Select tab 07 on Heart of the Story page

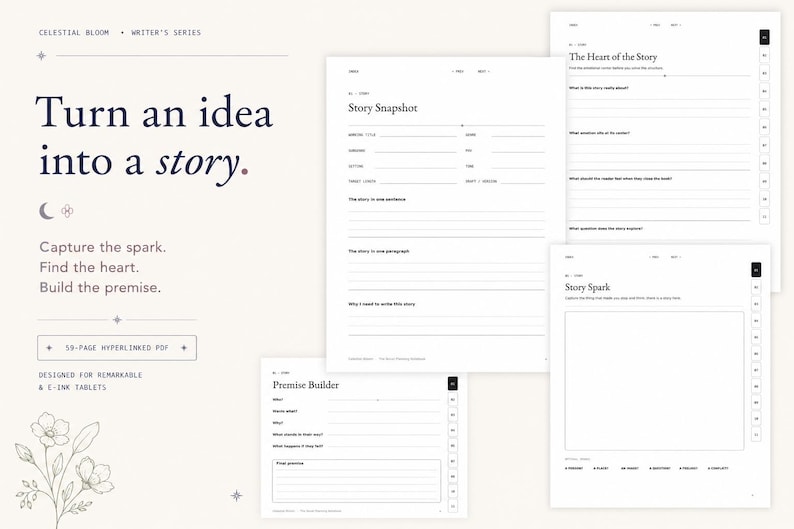coord(765,145)
